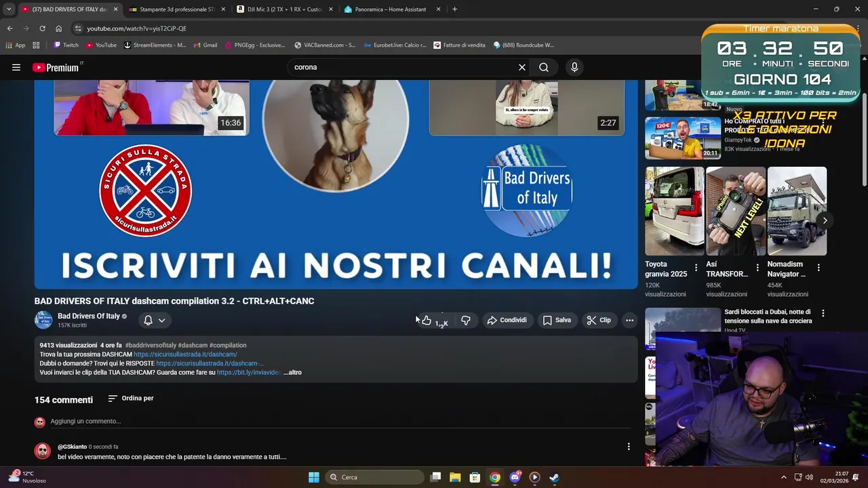Open Windows Start menu

(x=314, y=477)
